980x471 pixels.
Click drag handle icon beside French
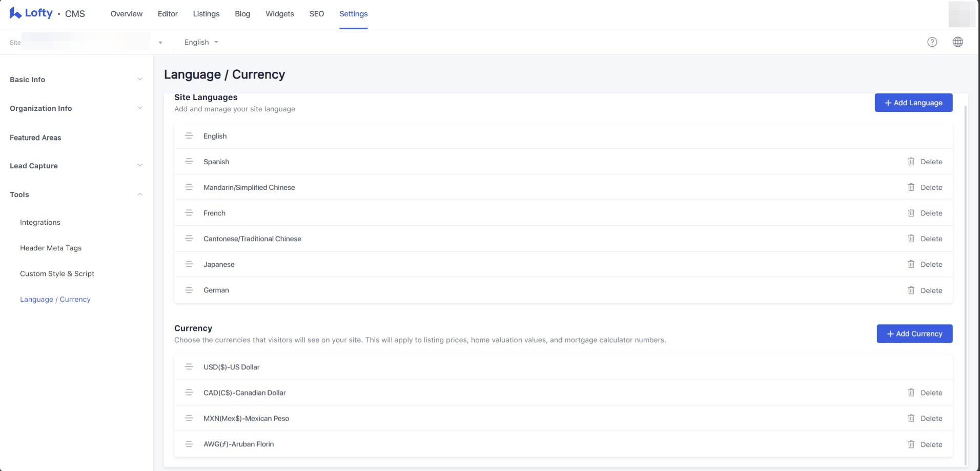tap(189, 213)
